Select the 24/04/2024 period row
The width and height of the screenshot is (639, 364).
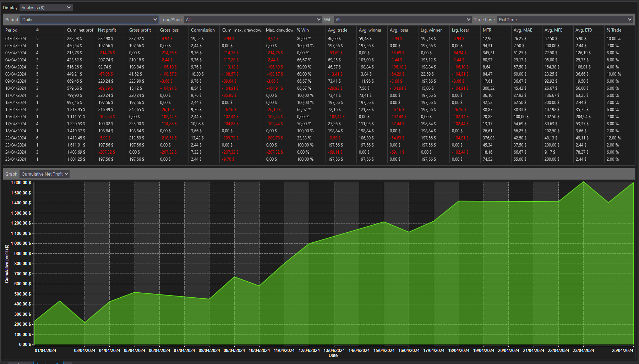[319, 152]
